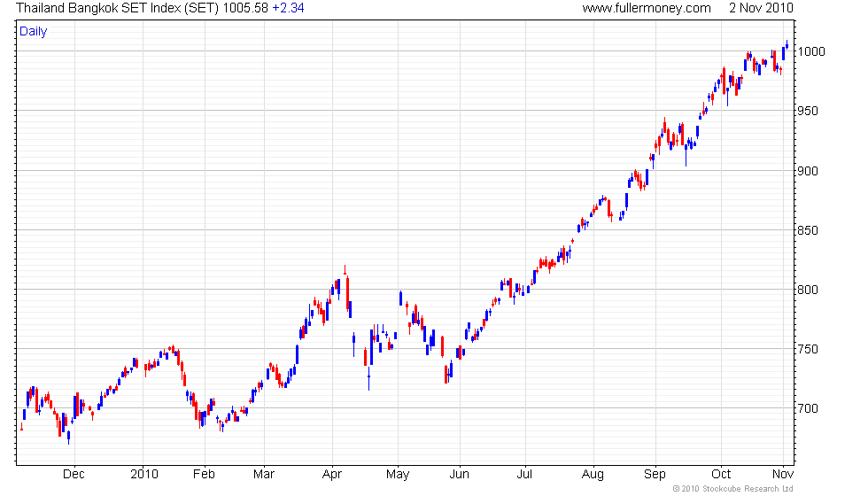Click the 'Dec' month axis label
868x496 pixels.
pos(74,475)
